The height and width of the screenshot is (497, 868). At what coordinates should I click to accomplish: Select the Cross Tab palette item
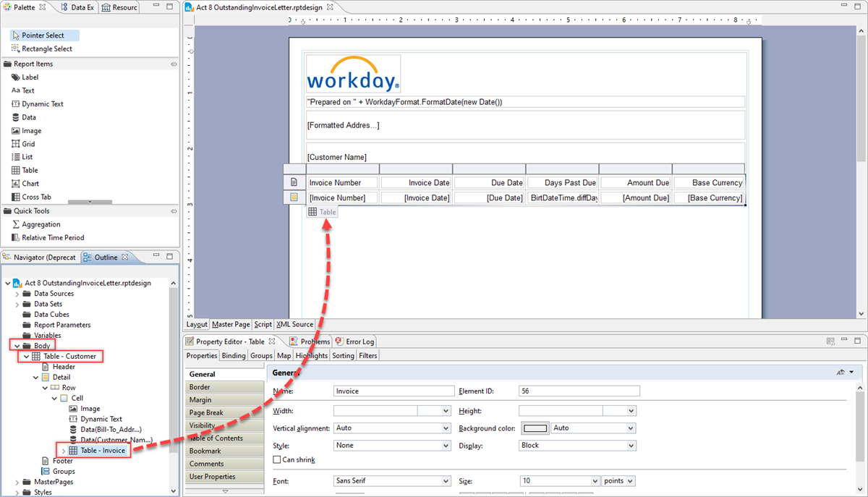tap(30, 197)
